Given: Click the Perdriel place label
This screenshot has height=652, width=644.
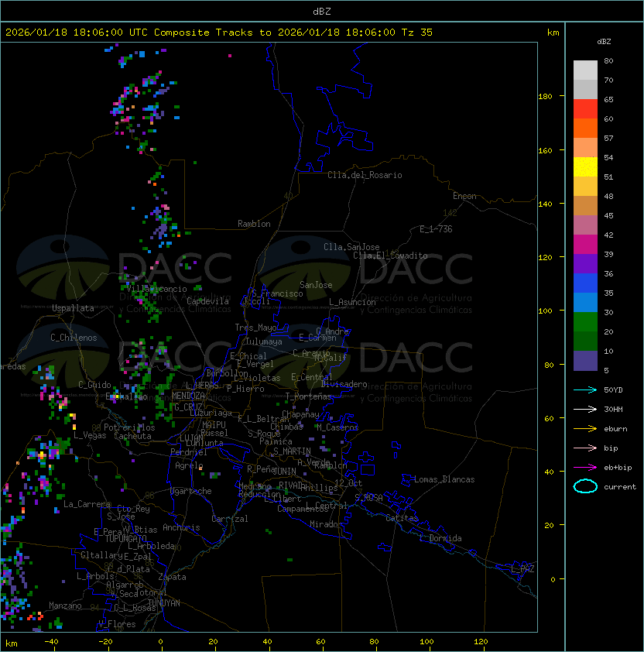Looking at the screenshot, I should coord(189,451).
